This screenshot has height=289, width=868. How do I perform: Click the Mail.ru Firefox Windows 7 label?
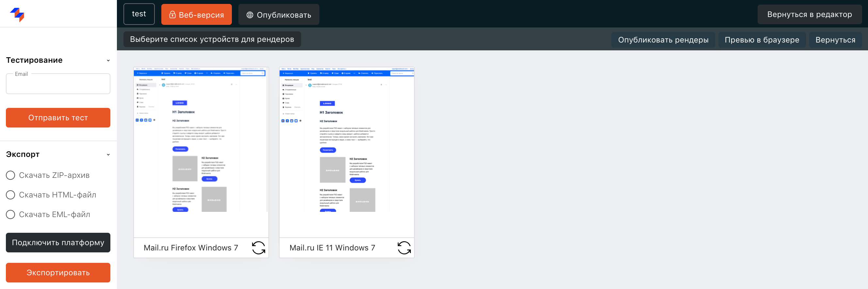tap(191, 248)
